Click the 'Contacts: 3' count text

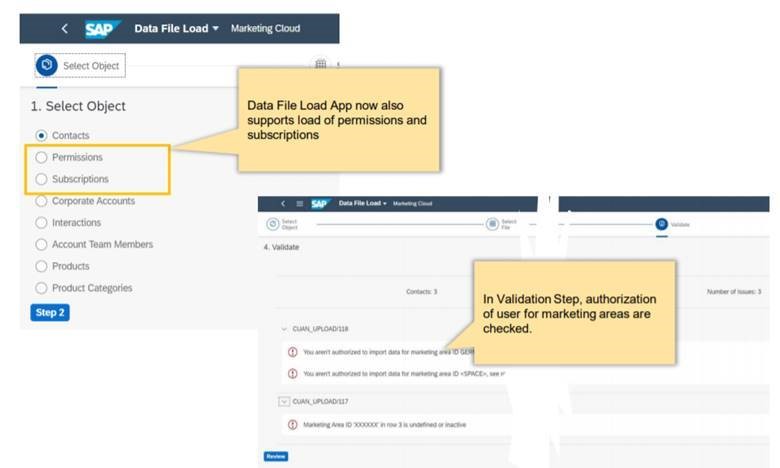point(421,291)
